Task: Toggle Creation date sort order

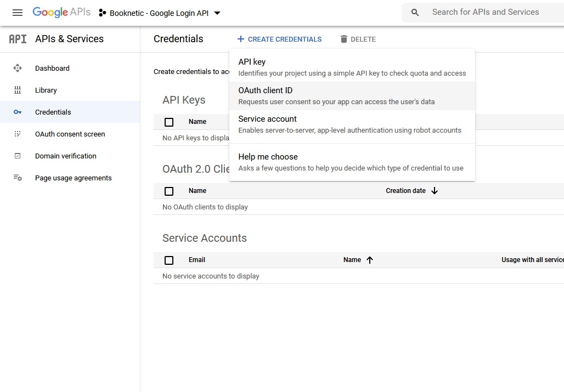Action: [x=435, y=190]
